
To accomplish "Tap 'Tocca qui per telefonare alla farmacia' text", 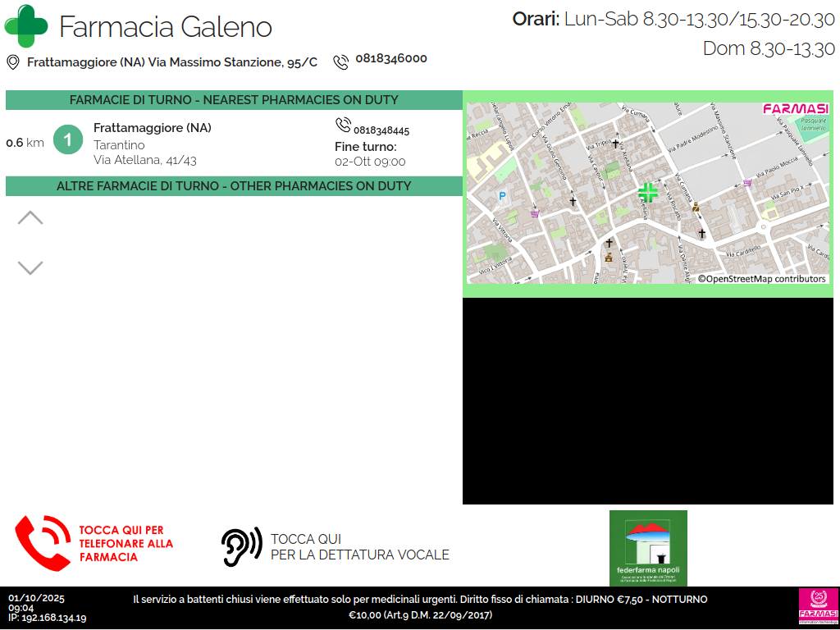I will pos(126,544).
